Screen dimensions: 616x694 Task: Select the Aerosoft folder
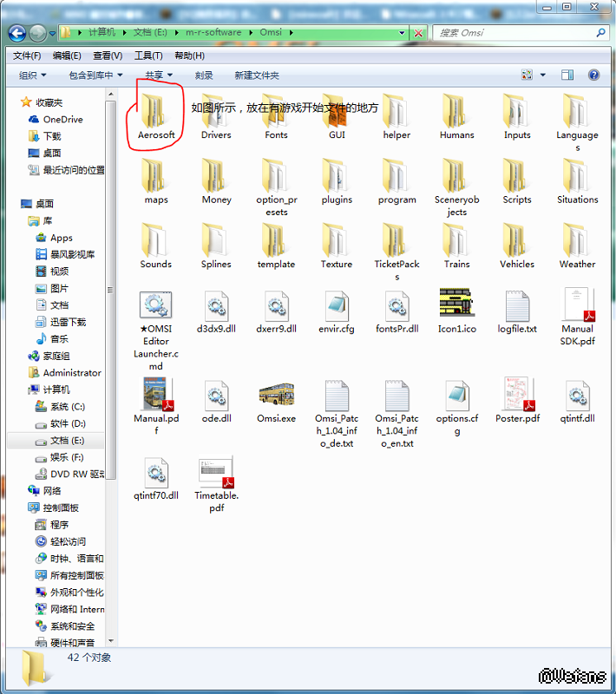click(156, 117)
